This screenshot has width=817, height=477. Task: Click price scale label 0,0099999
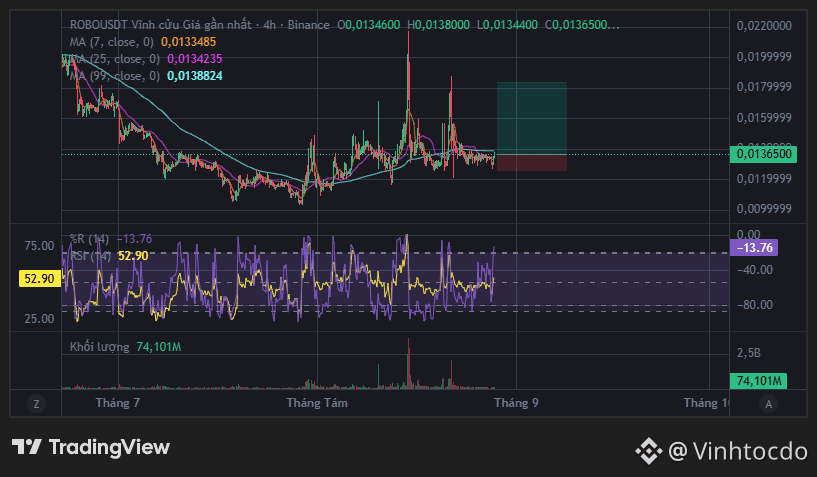(x=764, y=209)
